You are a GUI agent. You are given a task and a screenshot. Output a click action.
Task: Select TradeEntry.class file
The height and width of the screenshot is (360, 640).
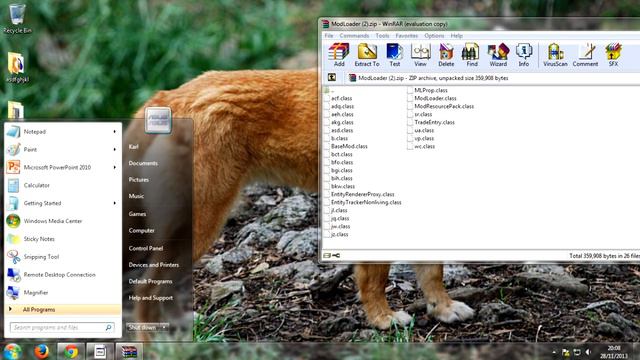tap(434, 122)
